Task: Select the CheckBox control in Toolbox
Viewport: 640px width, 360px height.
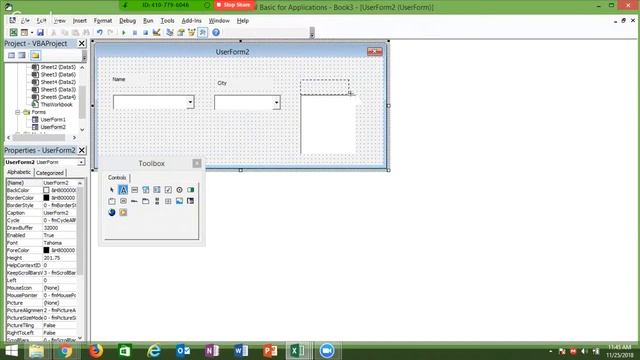Action: [168, 190]
